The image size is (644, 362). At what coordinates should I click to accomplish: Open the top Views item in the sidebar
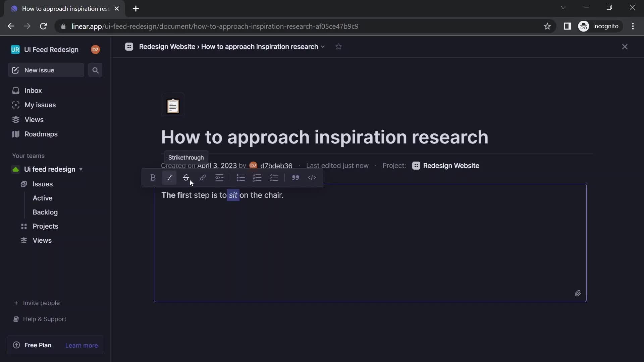(x=34, y=120)
